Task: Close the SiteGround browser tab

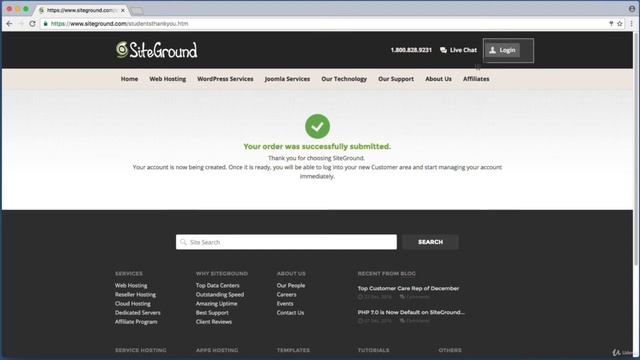Action: click(x=122, y=10)
